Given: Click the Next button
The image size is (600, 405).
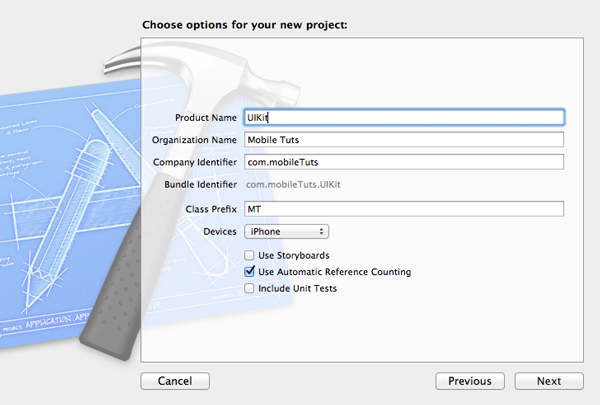Looking at the screenshot, I should 549,381.
